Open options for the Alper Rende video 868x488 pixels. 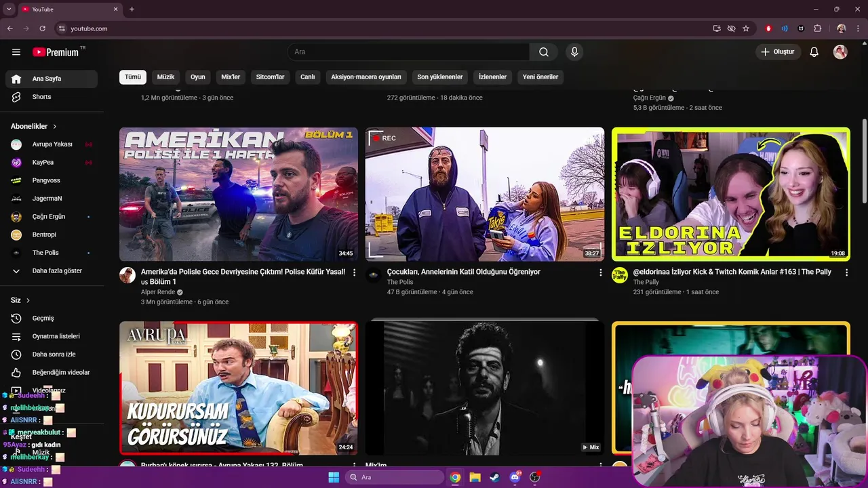click(x=354, y=272)
